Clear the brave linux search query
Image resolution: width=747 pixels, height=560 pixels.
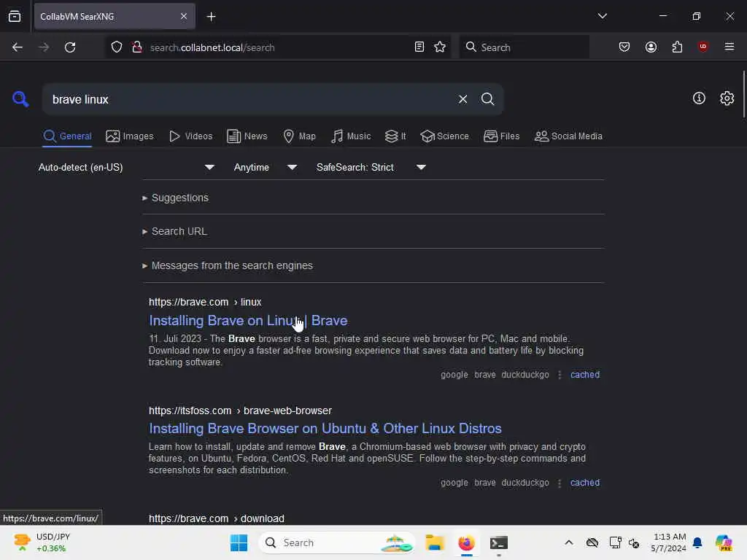point(462,99)
